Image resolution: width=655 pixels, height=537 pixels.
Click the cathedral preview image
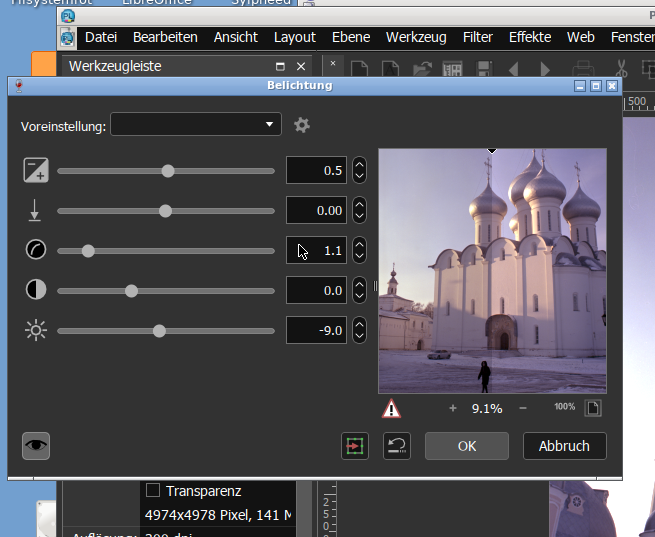click(493, 271)
